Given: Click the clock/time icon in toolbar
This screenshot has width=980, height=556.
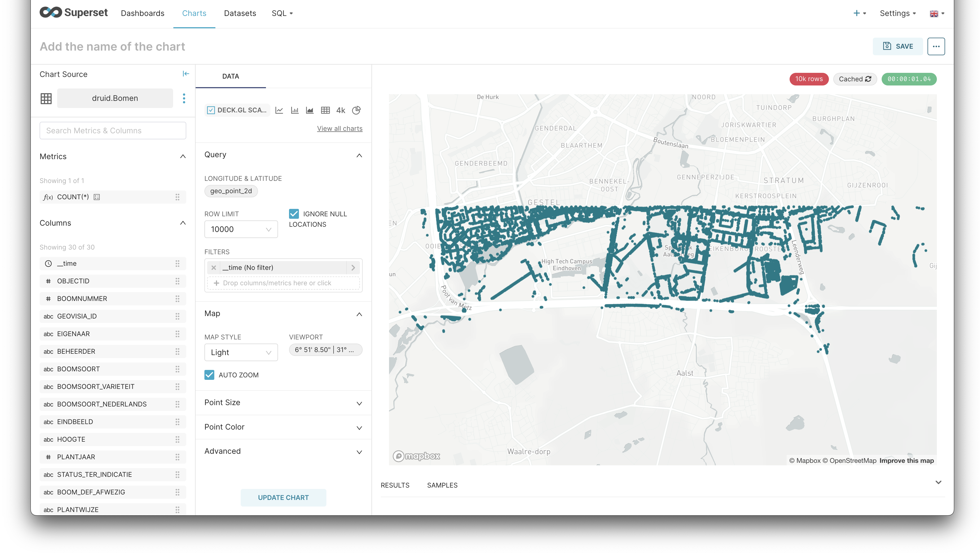Looking at the screenshot, I should 48,263.
